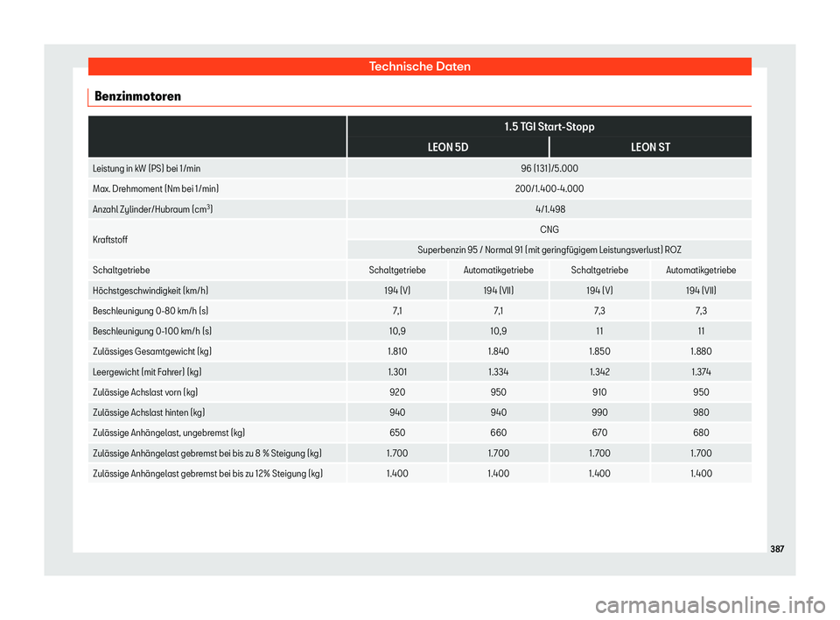The width and height of the screenshot is (840, 620).
Task: Click the gross weight value '1.810'
Action: click(397, 352)
